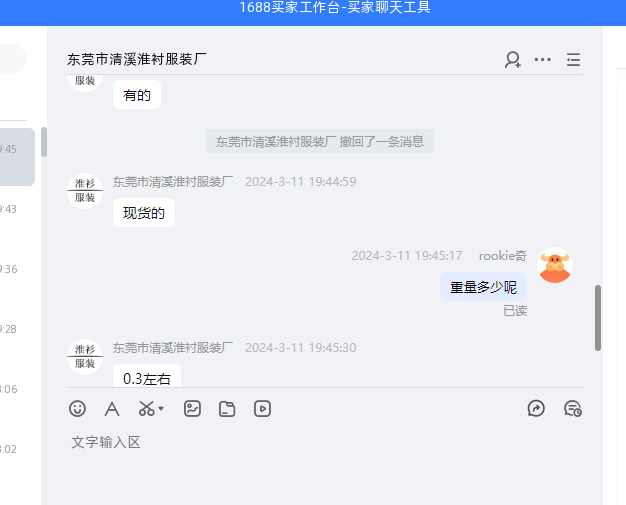The width and height of the screenshot is (626, 505).
Task: Click the forward message icon
Action: pos(536,408)
